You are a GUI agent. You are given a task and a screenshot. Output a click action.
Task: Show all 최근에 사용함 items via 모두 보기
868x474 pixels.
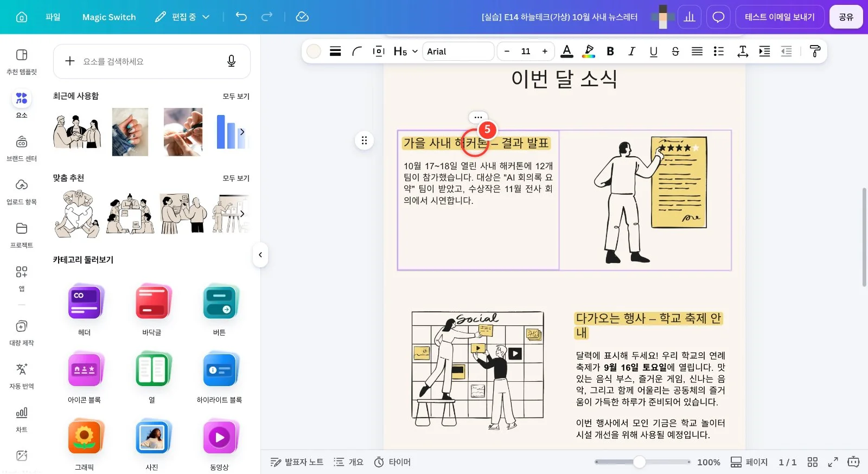click(236, 96)
